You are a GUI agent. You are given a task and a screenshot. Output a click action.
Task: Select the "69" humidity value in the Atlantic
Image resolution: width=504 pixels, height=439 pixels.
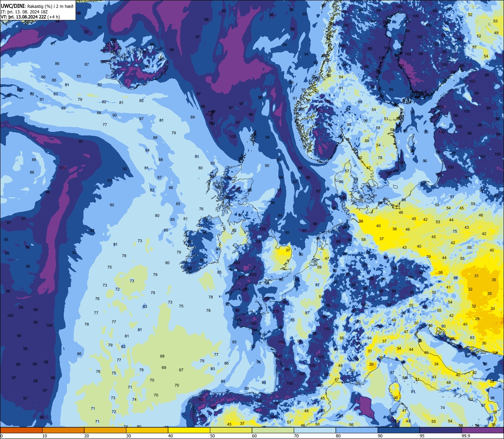tap(164, 368)
